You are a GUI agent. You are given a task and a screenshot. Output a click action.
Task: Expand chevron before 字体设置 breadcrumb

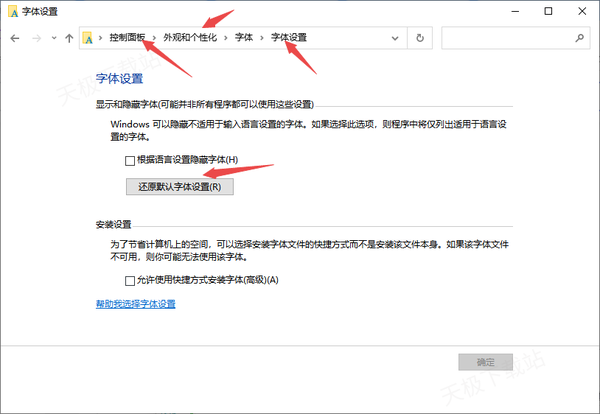coord(262,37)
